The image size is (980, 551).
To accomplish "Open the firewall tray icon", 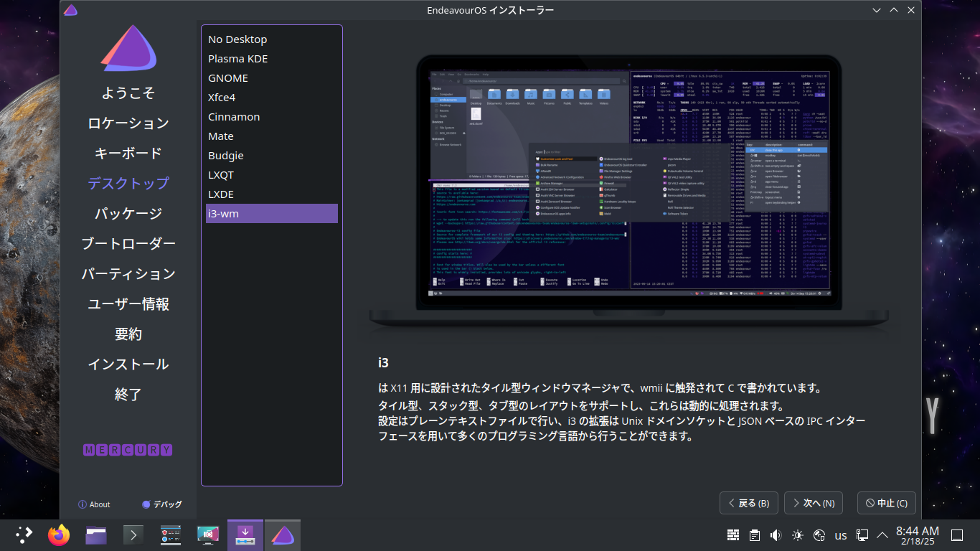I will 733,535.
